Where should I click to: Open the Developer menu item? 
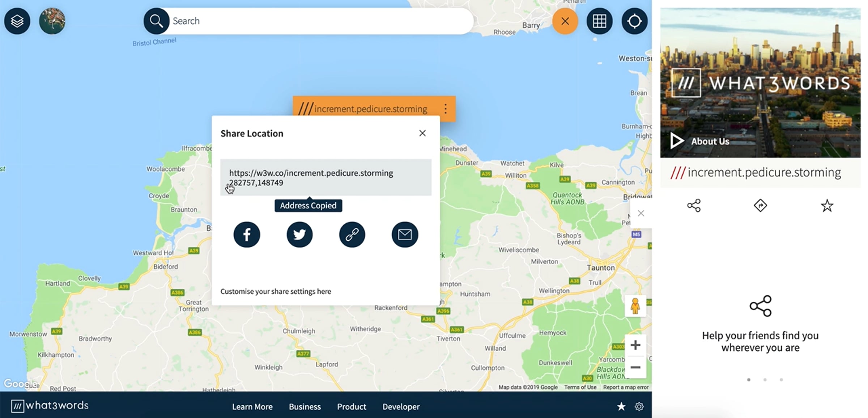401,407
